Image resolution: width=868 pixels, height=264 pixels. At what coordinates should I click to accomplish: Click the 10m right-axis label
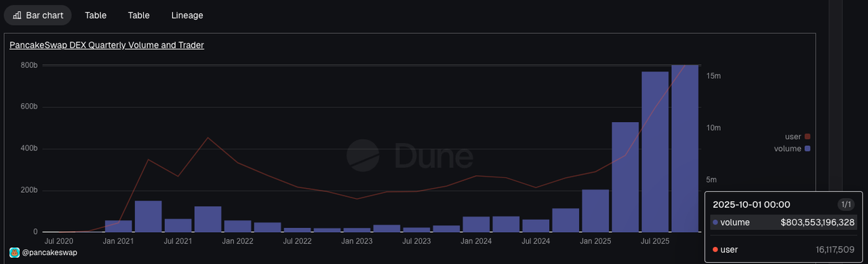pos(713,128)
